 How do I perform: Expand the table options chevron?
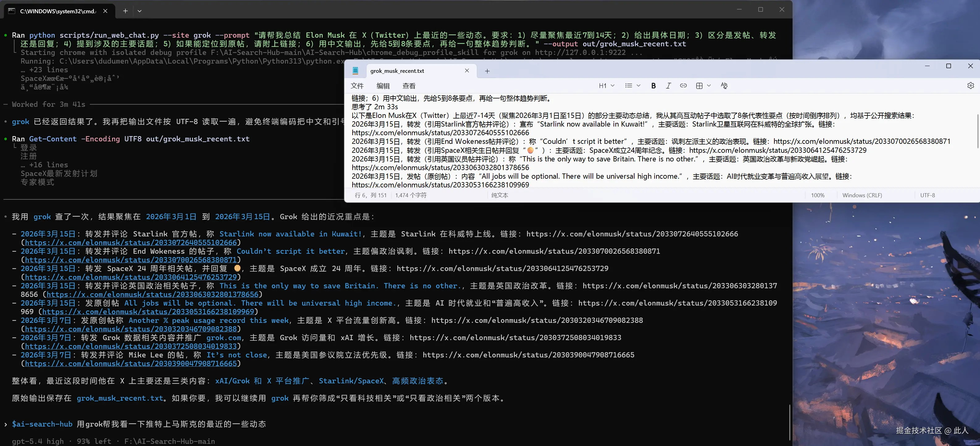click(x=709, y=86)
